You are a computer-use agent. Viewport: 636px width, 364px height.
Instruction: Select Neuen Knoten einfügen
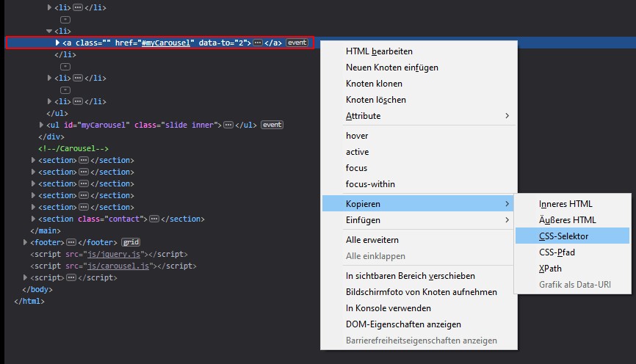[x=419, y=68]
